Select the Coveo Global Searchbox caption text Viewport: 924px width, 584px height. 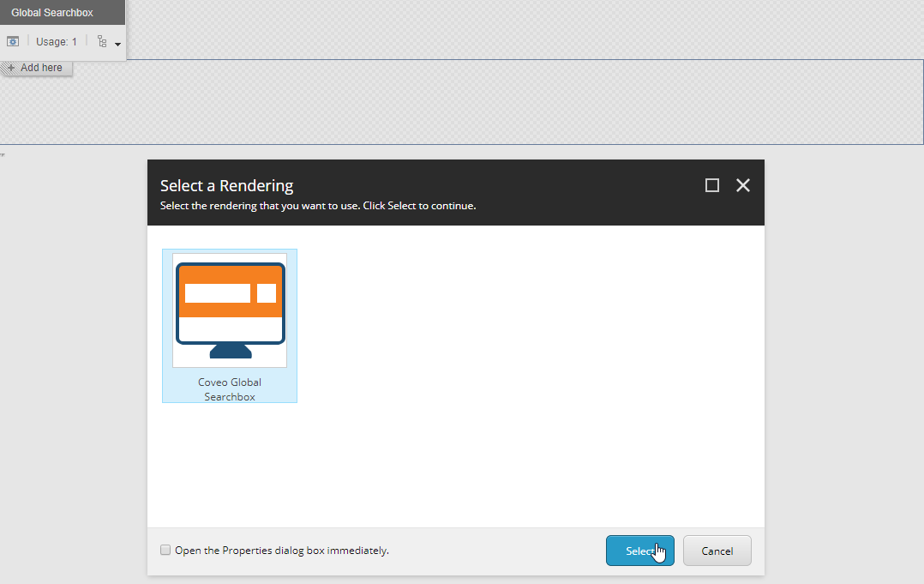pyautogui.click(x=230, y=389)
